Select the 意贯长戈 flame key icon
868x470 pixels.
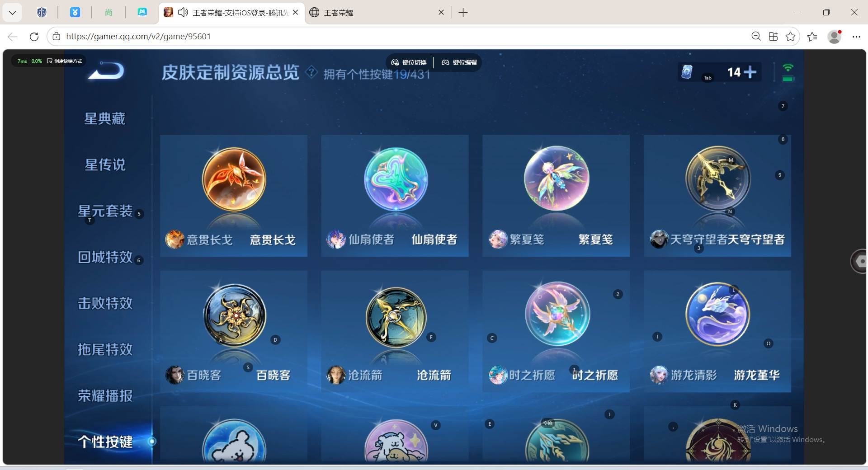234,179
